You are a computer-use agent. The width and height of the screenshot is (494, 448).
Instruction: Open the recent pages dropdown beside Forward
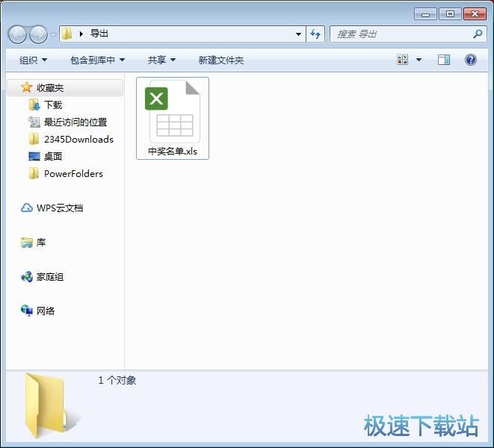pos(54,34)
